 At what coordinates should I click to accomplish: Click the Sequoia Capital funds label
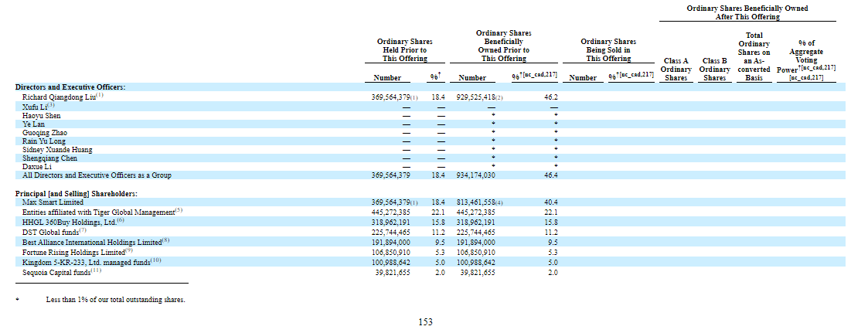click(x=57, y=273)
